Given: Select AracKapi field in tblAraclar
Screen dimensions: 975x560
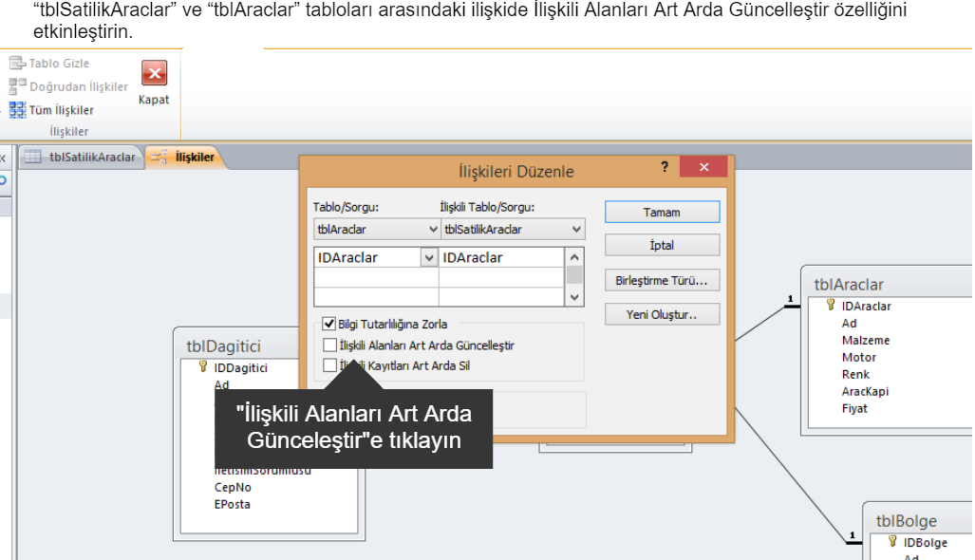Looking at the screenshot, I should click(x=865, y=391).
